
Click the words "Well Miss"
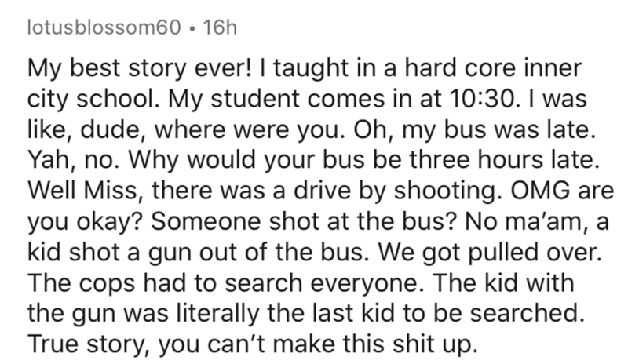[x=82, y=191]
